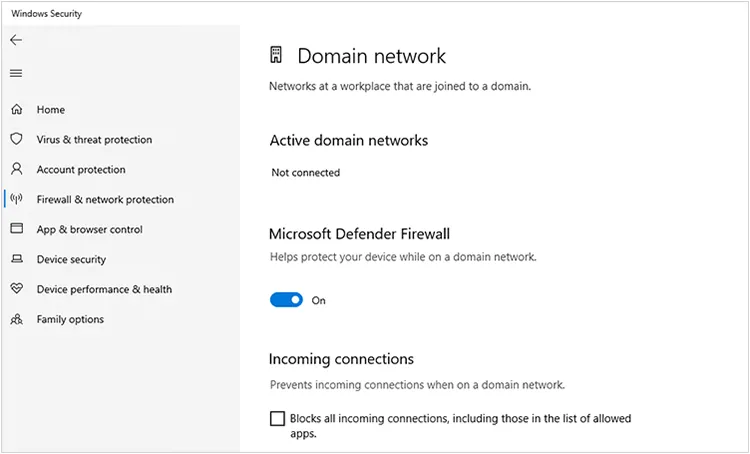Click the Account protection person icon
Viewport: 750px width, 454px height.
coord(16,170)
